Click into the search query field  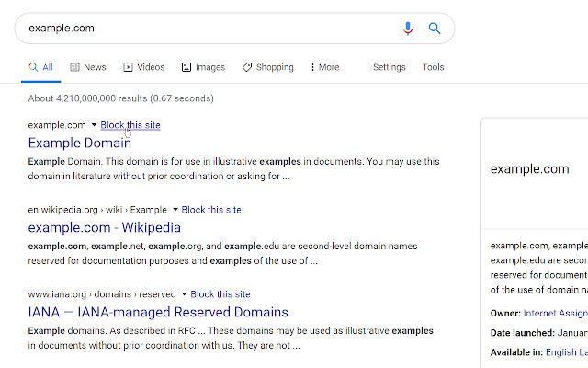[x=202, y=29]
